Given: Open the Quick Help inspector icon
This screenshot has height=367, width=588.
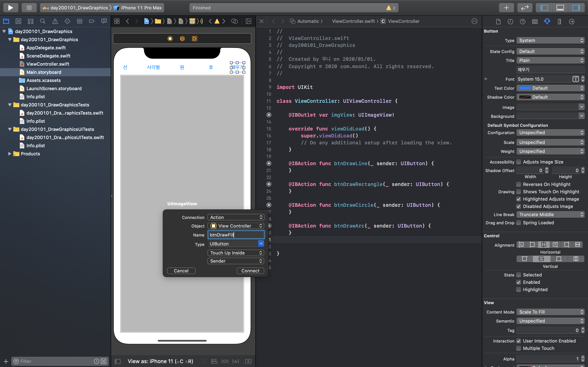Looking at the screenshot, I should click(x=523, y=22).
